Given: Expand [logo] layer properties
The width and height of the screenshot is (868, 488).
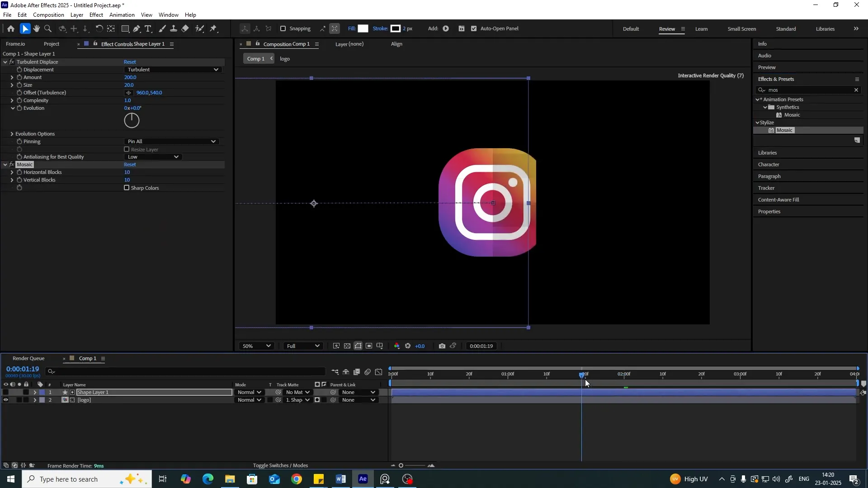Looking at the screenshot, I should (35, 400).
